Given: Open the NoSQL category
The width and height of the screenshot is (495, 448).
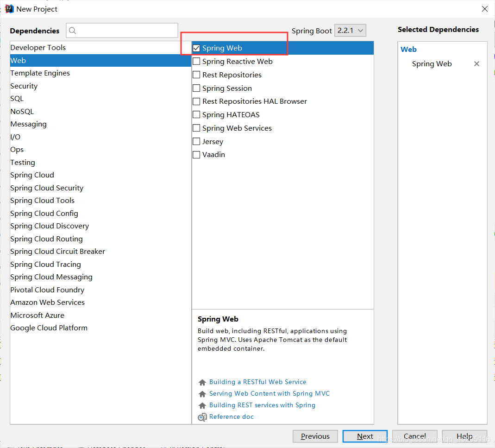Looking at the screenshot, I should pyautogui.click(x=100, y=111).
